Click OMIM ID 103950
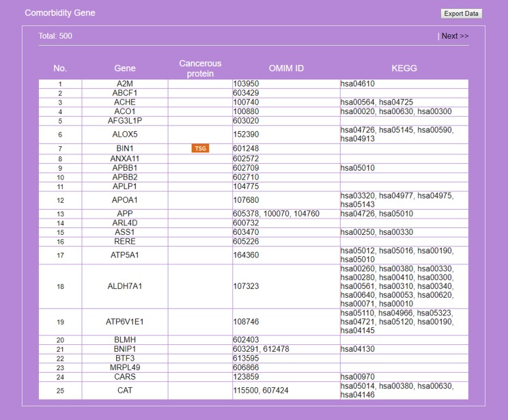Viewport: 508px width, 420px height. point(246,83)
